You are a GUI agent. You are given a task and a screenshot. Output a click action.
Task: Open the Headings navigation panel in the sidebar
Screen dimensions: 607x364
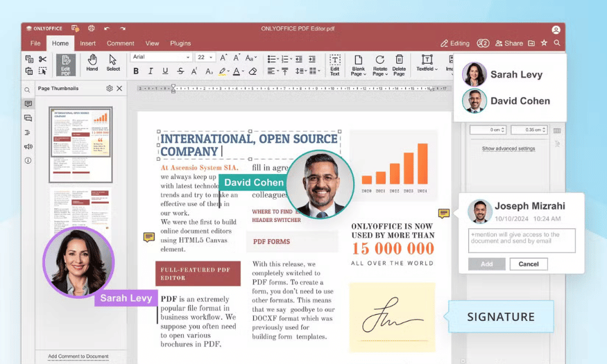pyautogui.click(x=28, y=132)
